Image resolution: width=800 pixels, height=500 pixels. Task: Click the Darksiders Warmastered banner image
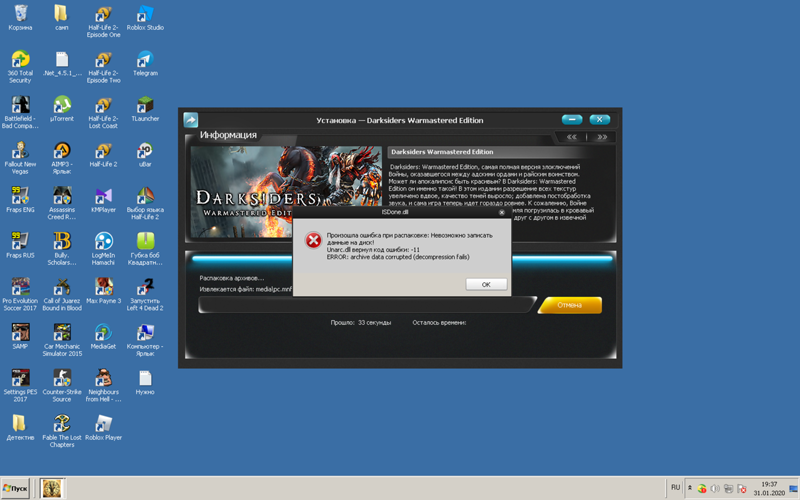pos(286,191)
